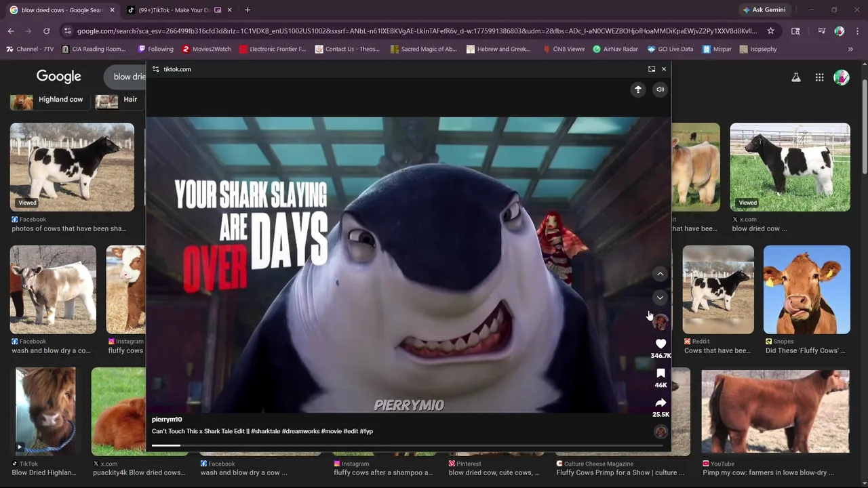Open creator avatar above the like button

(x=660, y=322)
